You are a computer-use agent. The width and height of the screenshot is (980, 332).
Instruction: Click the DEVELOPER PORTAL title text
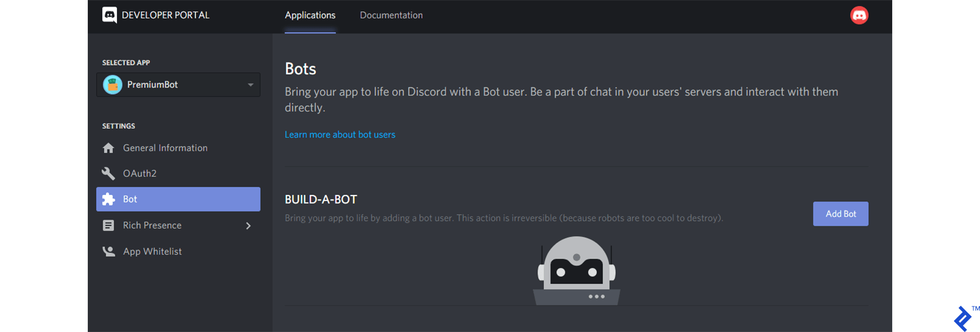click(166, 15)
